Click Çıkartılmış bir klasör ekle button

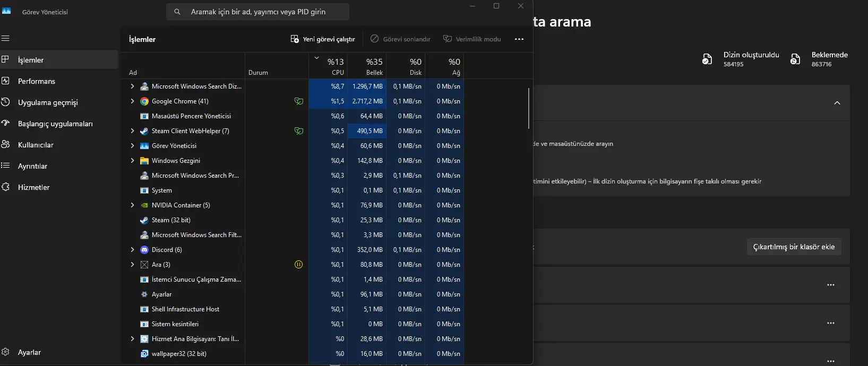(794, 247)
